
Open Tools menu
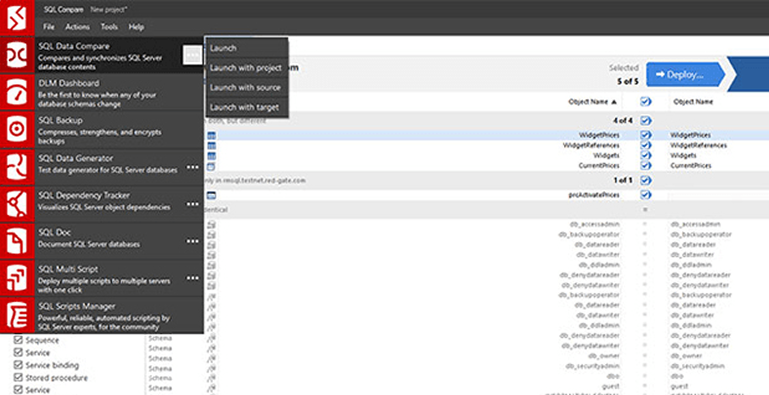[109, 27]
